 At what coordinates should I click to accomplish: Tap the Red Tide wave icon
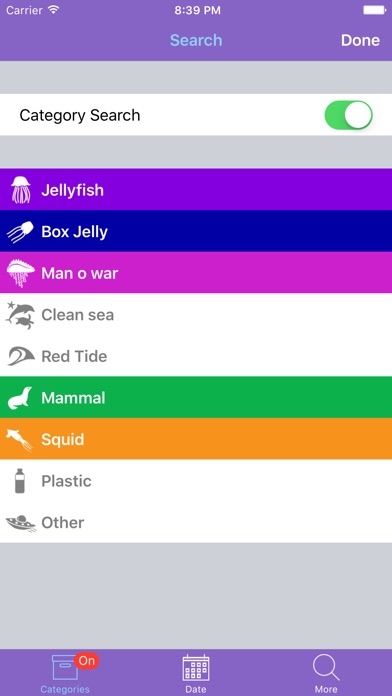pos(21,356)
